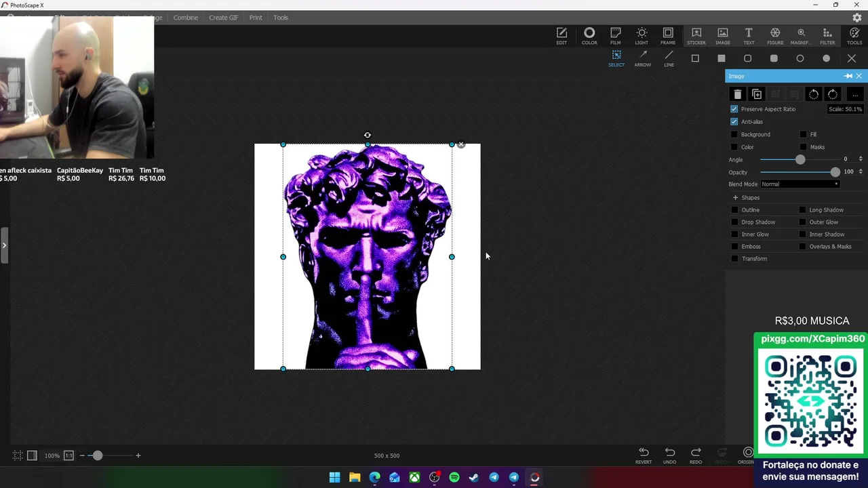Open the Figure insert icon

775,36
